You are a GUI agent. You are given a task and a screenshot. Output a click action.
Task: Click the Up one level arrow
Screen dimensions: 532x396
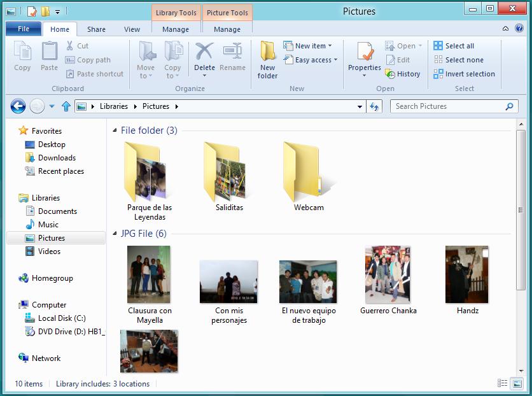point(66,106)
